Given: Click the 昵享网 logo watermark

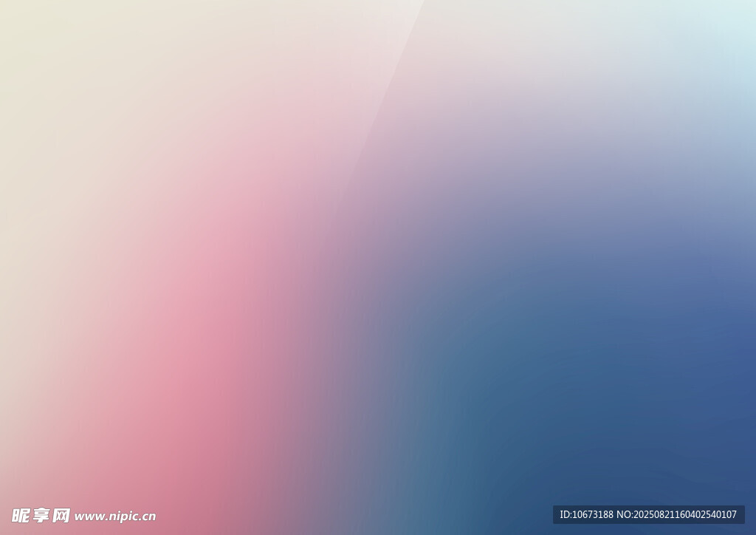Looking at the screenshot, I should [x=41, y=515].
